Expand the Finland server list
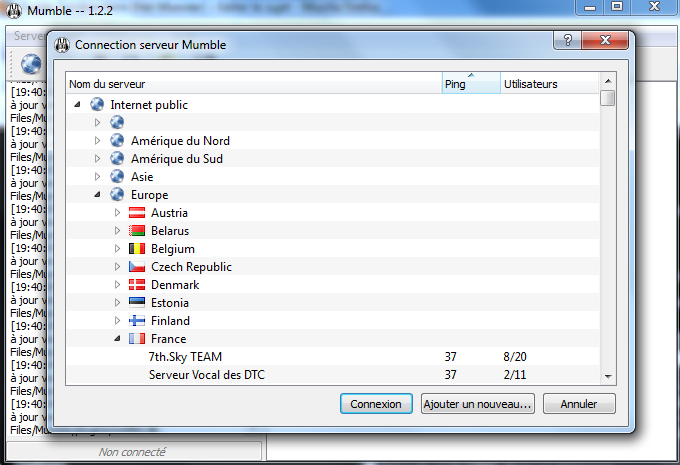Image resolution: width=680 pixels, height=465 pixels. [x=118, y=321]
